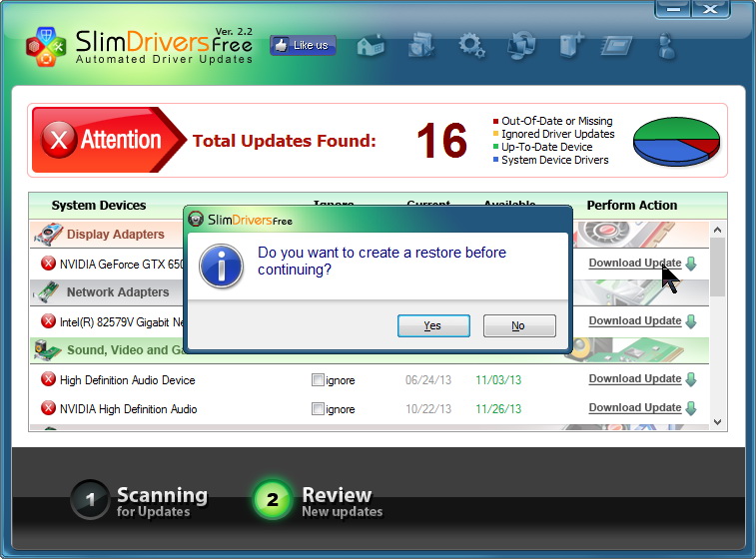Click green arrow for NVIDIA High Definition Audio
Screen dimensions: 756x559
[691, 408]
